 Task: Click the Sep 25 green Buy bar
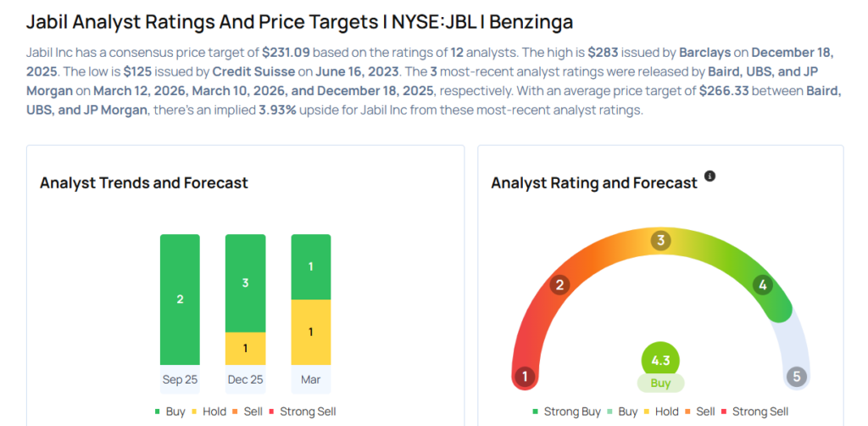(180, 300)
